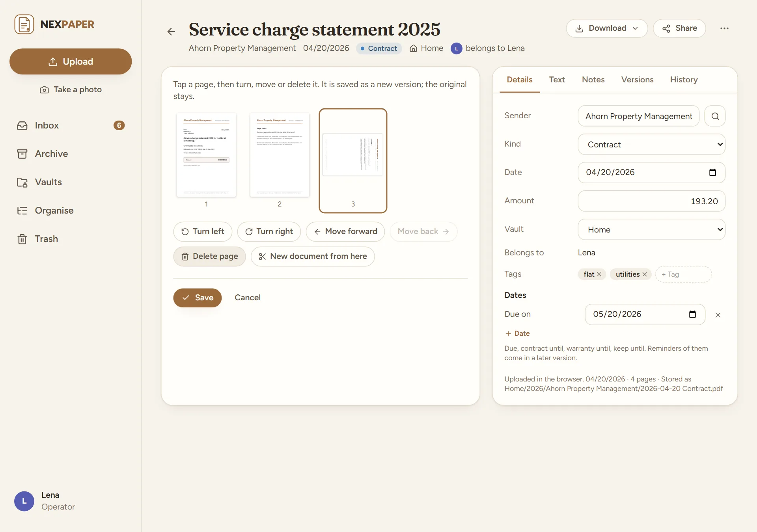Expand the Vault dropdown showing Home
This screenshot has width=757, height=532.
click(651, 229)
